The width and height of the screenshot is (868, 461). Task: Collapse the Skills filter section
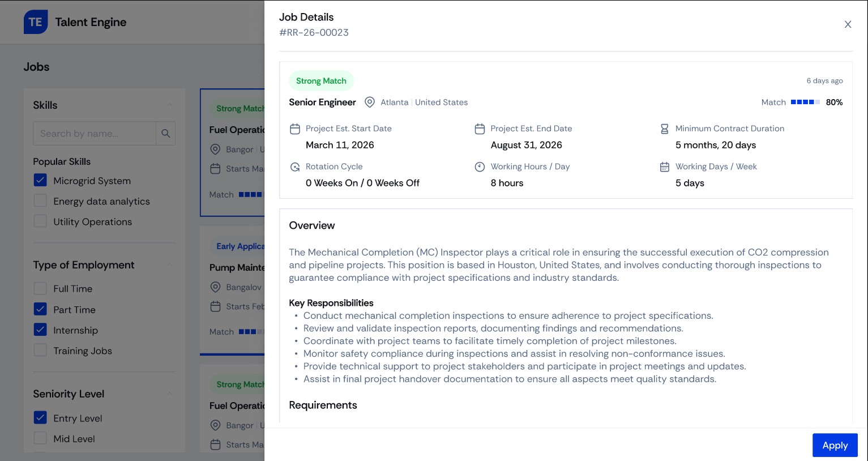point(169,105)
